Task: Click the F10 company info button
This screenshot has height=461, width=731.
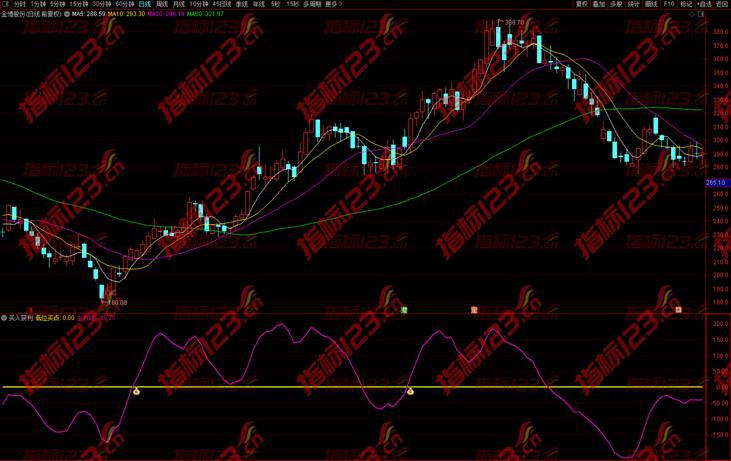Action: [x=669, y=4]
